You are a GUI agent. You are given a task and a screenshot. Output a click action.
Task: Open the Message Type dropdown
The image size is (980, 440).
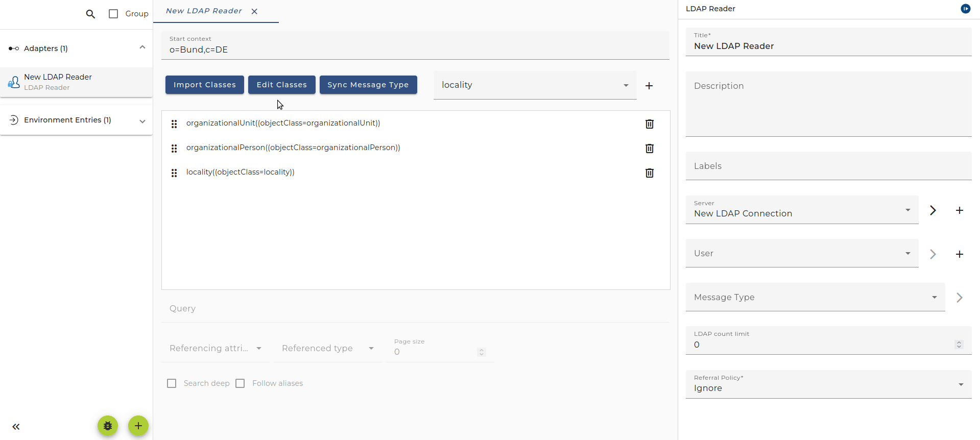815,297
